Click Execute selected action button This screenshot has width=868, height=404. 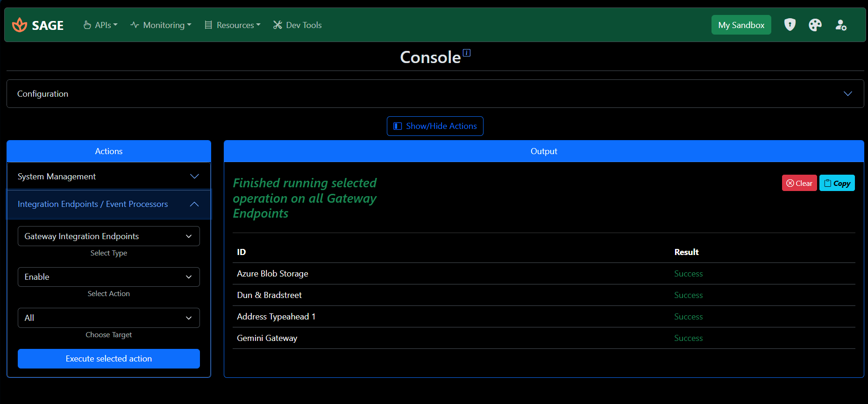coord(109,359)
